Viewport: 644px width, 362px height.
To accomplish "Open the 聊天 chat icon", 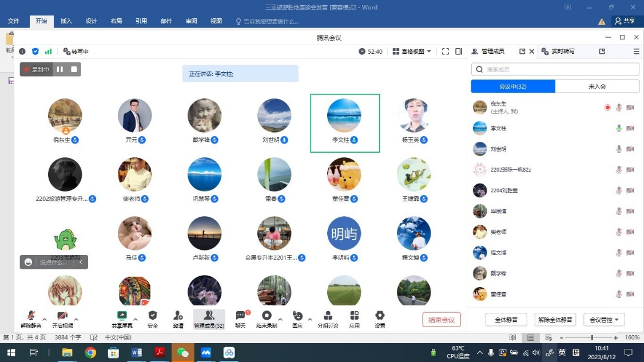I will pyautogui.click(x=240, y=316).
